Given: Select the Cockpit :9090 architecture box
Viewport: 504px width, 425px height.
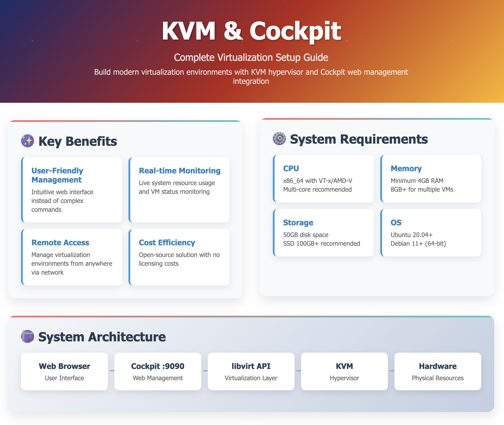Looking at the screenshot, I should (158, 371).
